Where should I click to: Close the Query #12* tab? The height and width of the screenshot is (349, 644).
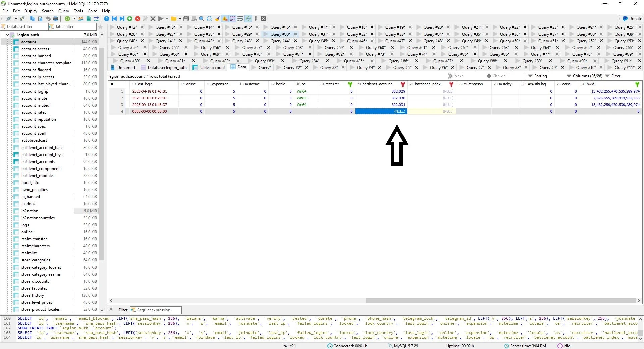click(x=142, y=27)
